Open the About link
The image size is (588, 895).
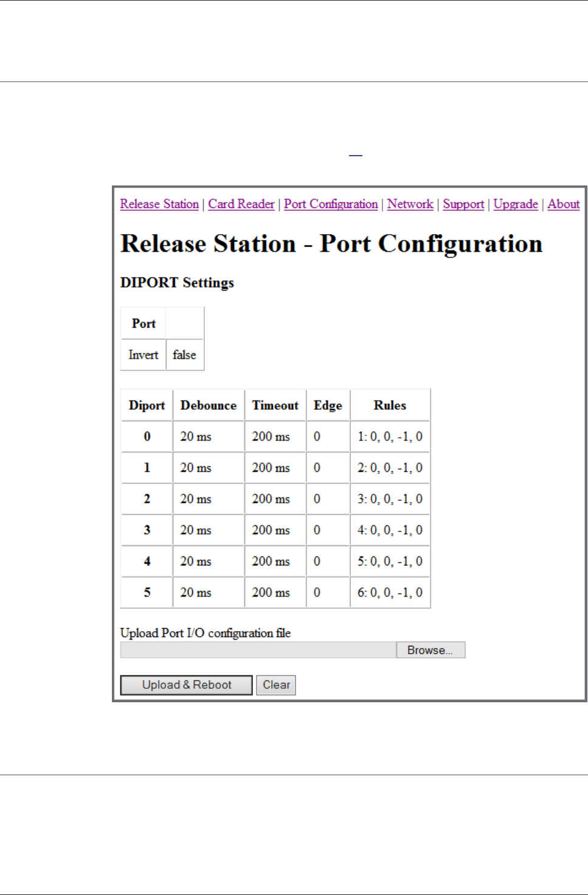(x=564, y=204)
